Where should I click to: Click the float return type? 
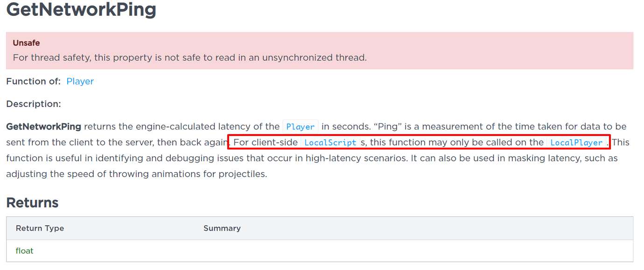pyautogui.click(x=25, y=251)
